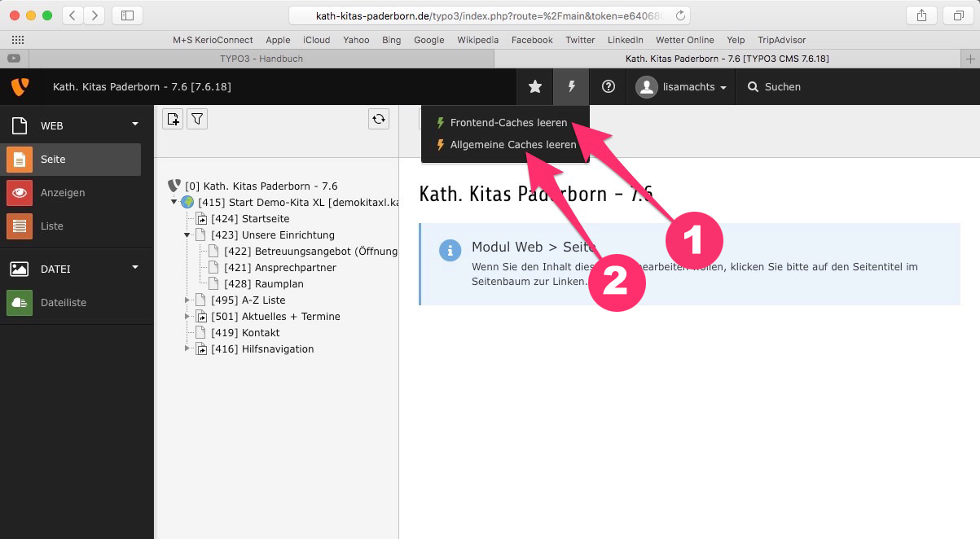Open the Dateiliste module
The width and height of the screenshot is (980, 539).
tap(63, 302)
